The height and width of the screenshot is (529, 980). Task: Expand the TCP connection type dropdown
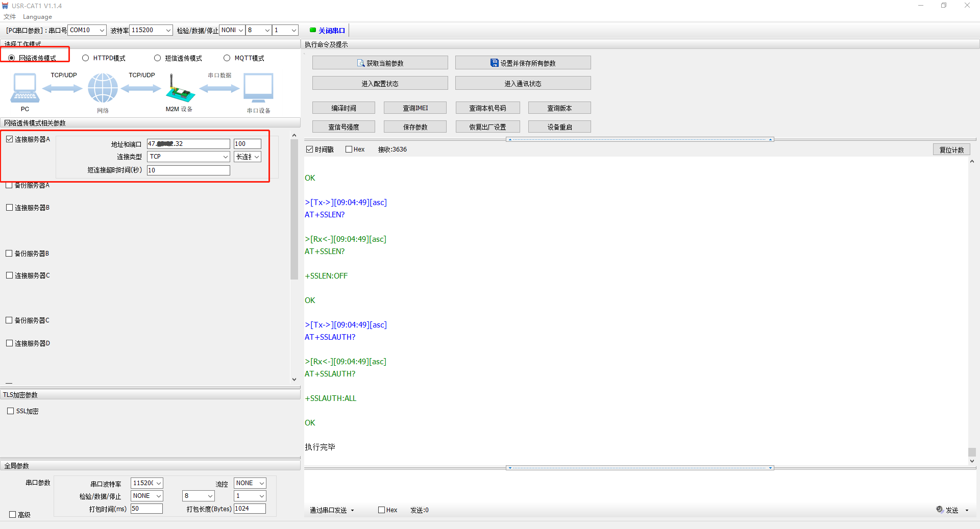click(225, 157)
